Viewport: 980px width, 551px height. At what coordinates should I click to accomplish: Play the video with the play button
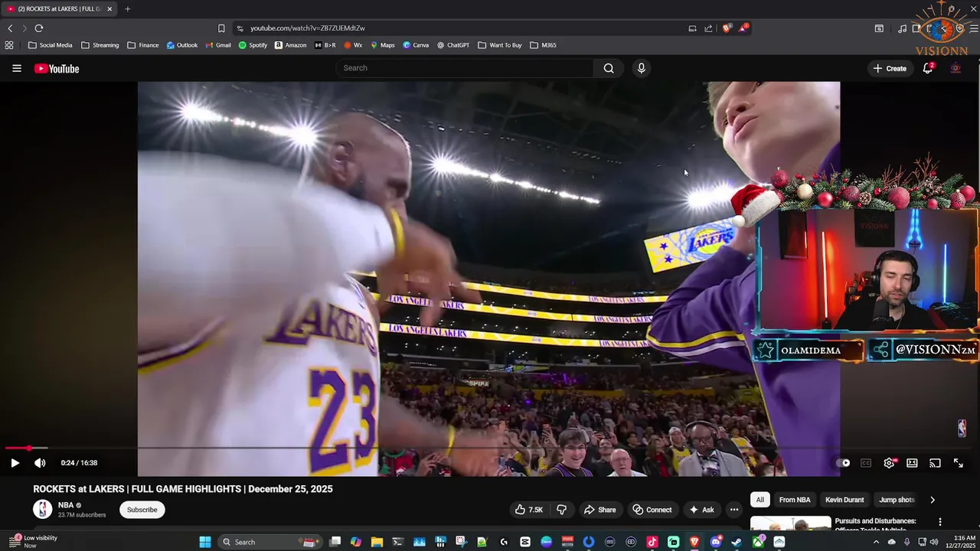pyautogui.click(x=15, y=463)
